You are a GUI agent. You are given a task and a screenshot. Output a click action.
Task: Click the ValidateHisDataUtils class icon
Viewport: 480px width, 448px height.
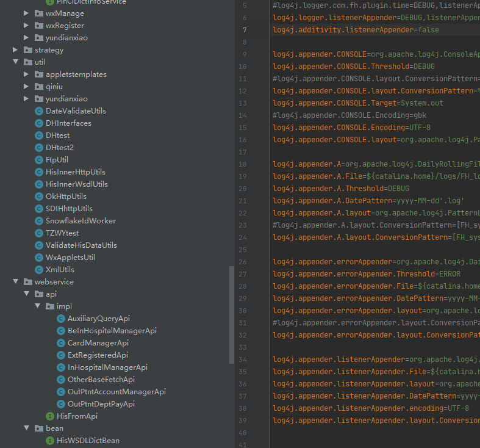[x=39, y=245]
